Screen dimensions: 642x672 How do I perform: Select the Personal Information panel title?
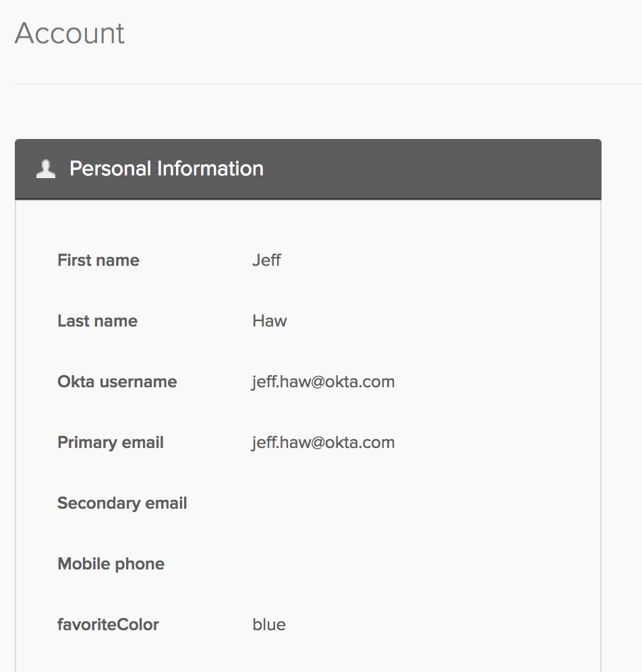(x=166, y=169)
